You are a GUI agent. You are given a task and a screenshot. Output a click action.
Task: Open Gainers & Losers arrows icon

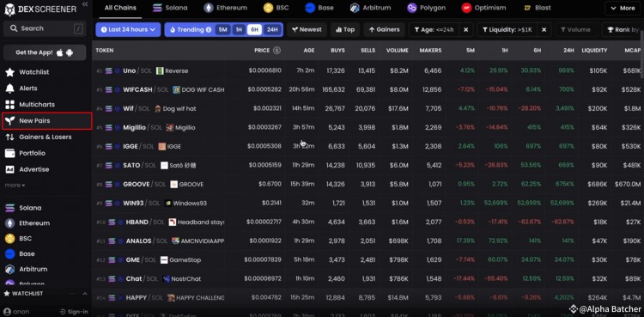pyautogui.click(x=9, y=137)
